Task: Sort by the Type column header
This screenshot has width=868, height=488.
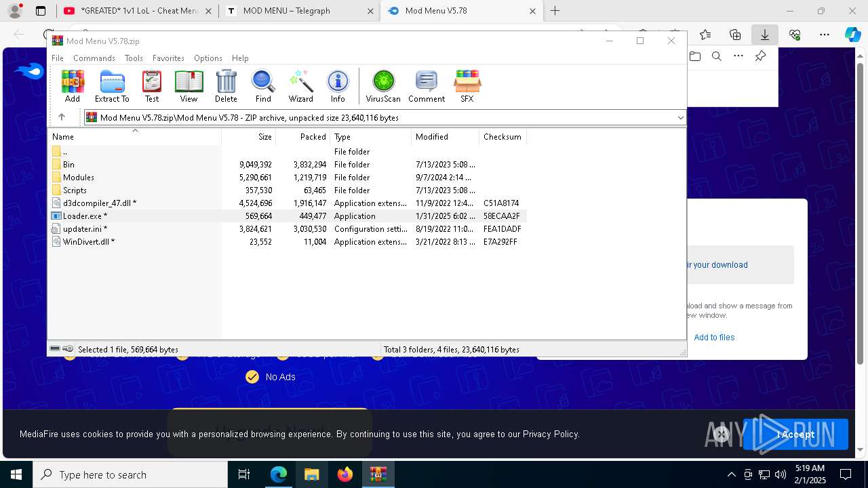Action: click(x=371, y=136)
